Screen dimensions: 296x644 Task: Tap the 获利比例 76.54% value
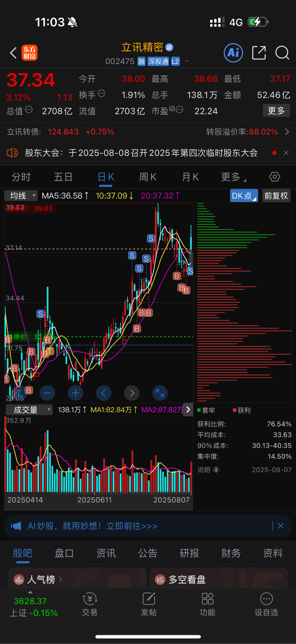pyautogui.click(x=279, y=424)
